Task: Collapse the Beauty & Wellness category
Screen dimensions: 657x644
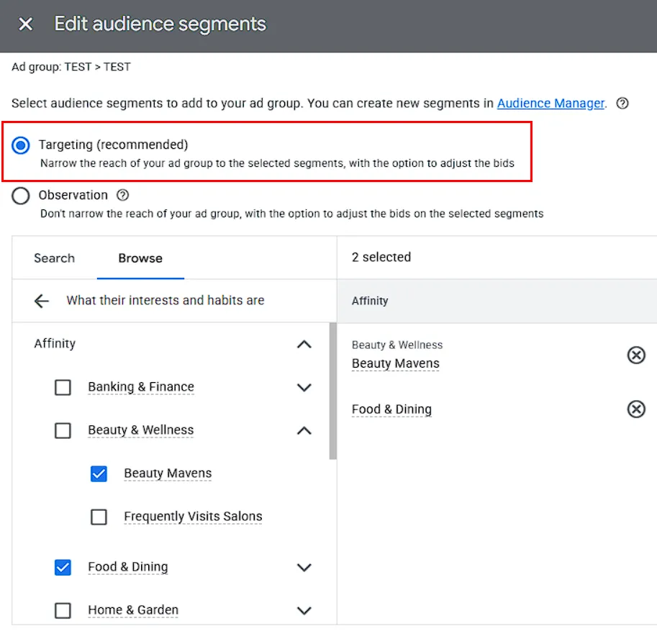Action: click(x=304, y=430)
